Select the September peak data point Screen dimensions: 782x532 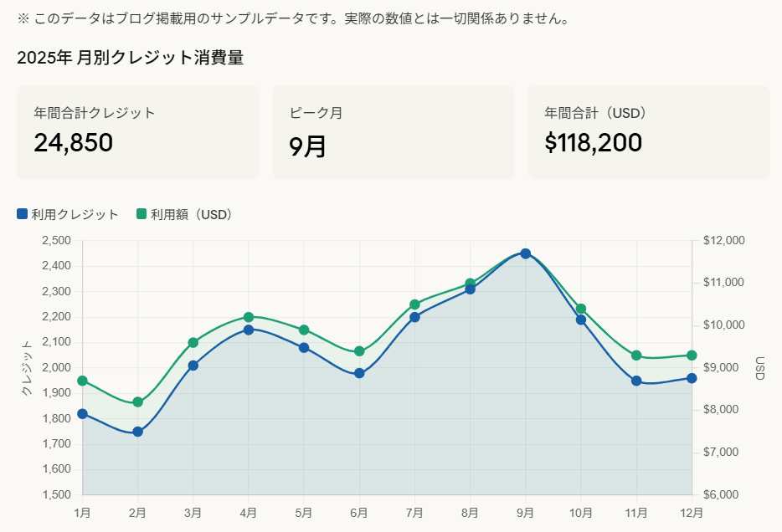526,253
